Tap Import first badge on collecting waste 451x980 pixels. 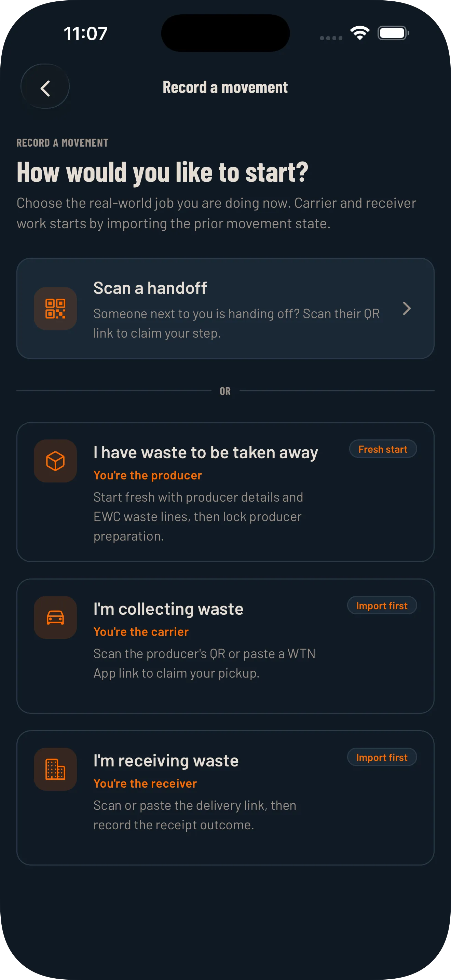point(382,605)
